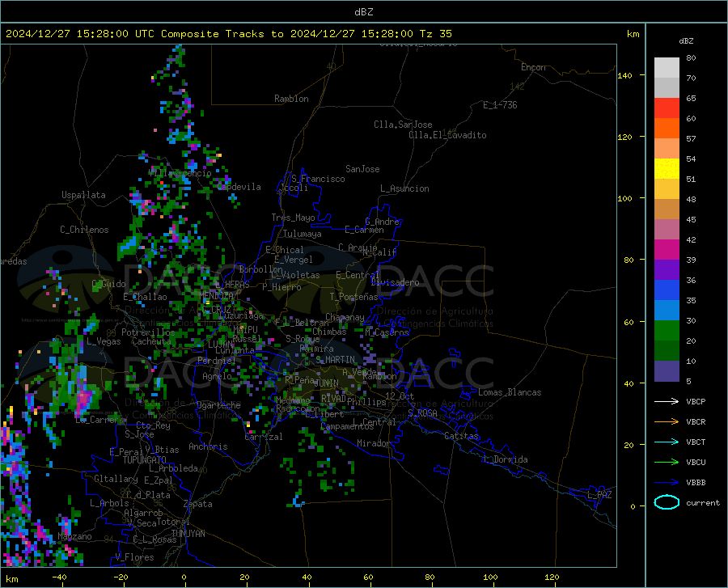728x588 pixels.
Task: Click the white VBCP arrow legend icon
Action: tap(667, 401)
